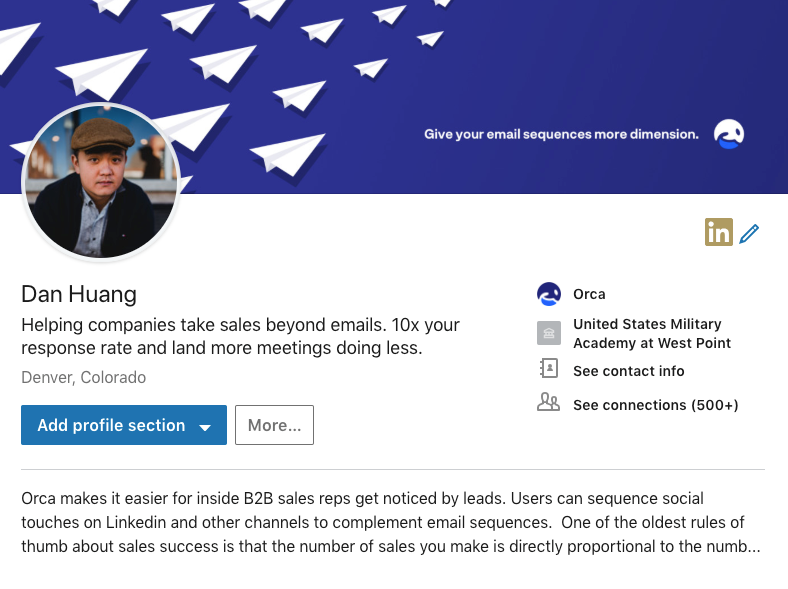788x589 pixels.
Task: Click the Orca company logo icon
Action: 549,294
